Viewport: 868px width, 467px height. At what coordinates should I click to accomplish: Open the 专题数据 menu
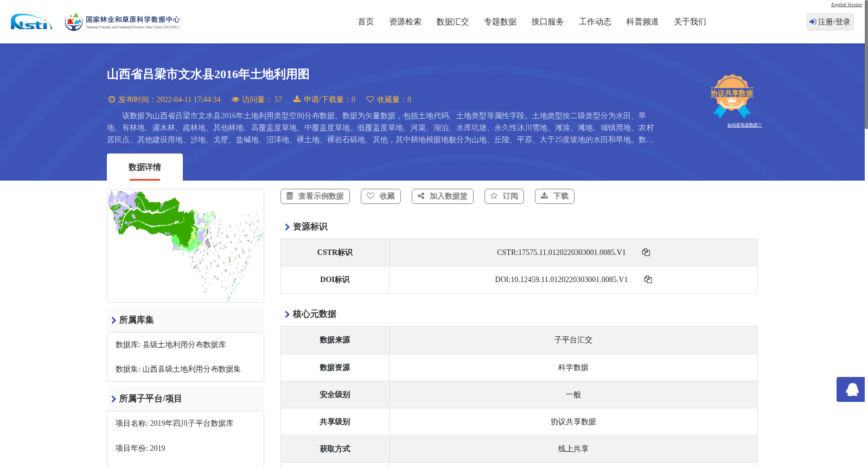[x=500, y=22]
